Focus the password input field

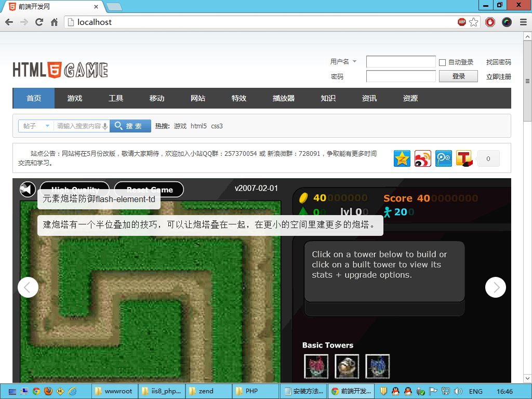pyautogui.click(x=401, y=76)
